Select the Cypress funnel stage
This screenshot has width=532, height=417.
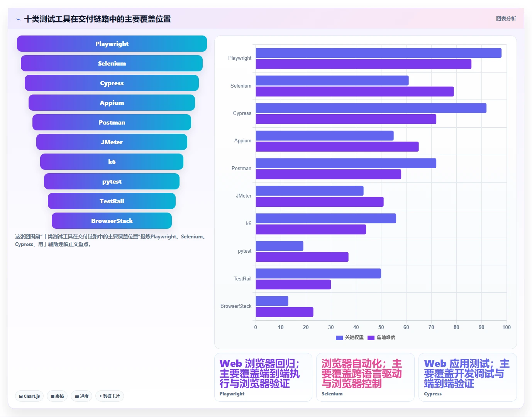(x=112, y=83)
